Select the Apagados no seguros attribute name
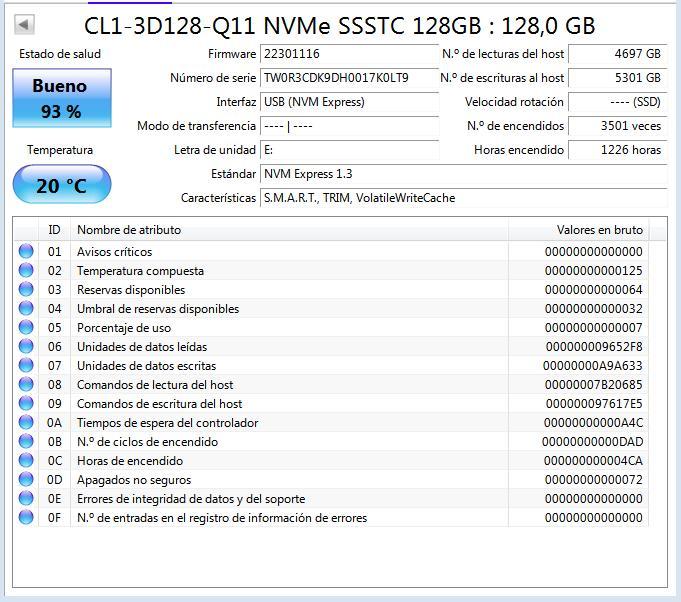 tap(134, 480)
